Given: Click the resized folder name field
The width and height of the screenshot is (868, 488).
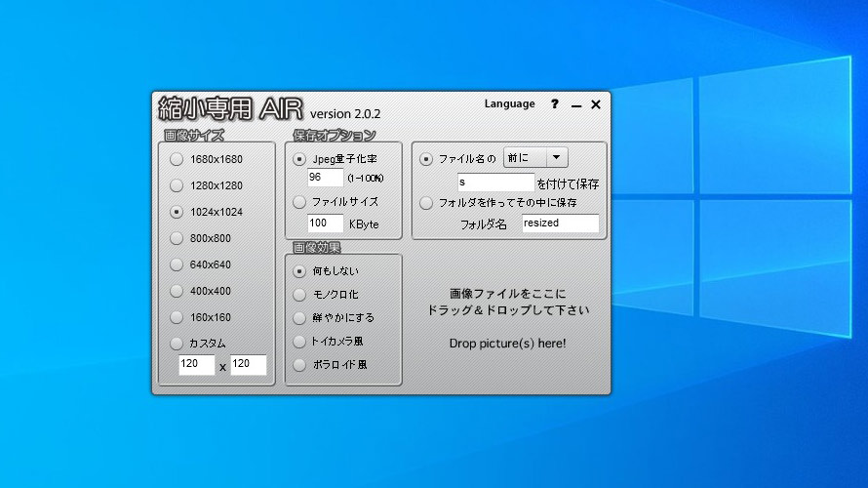Looking at the screenshot, I should pos(559,224).
